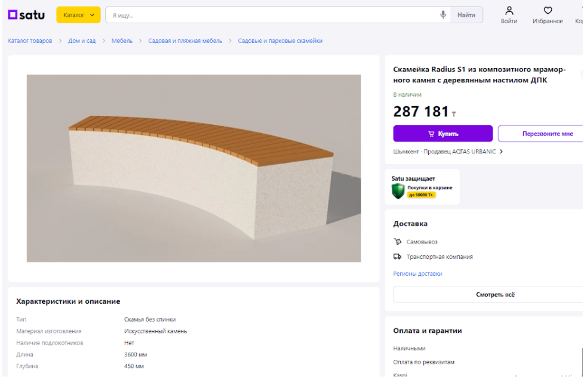
Task: Click the Перезвоните мне button
Action: (541, 134)
